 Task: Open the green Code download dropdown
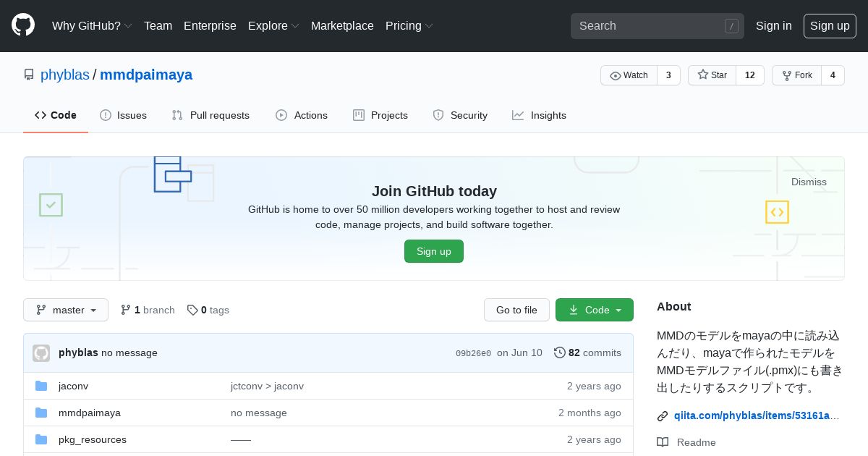pyautogui.click(x=595, y=310)
